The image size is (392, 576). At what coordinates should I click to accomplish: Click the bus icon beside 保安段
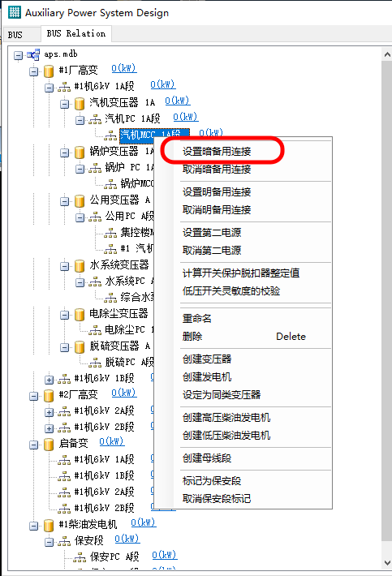pyautogui.click(x=64, y=541)
